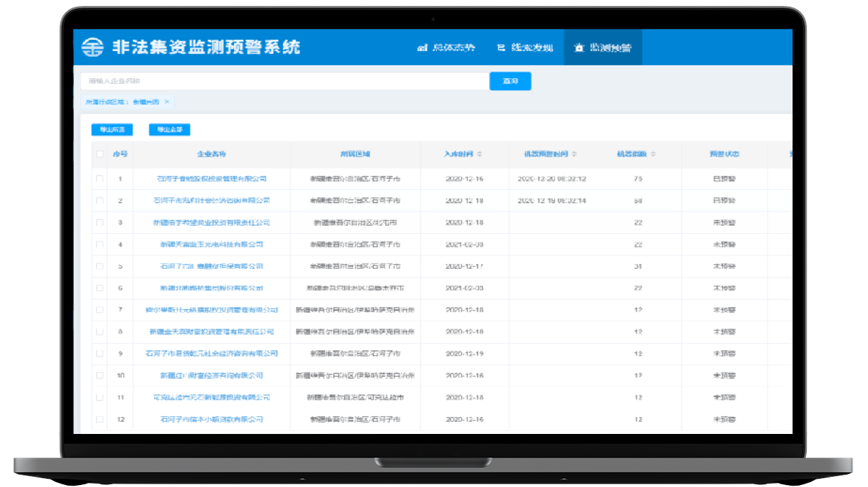Check the checkbox for row 1

point(100,179)
